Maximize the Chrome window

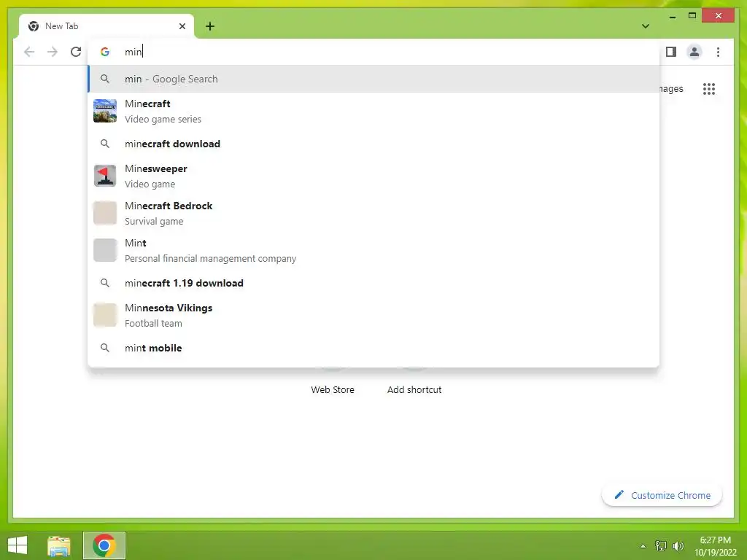coord(692,16)
